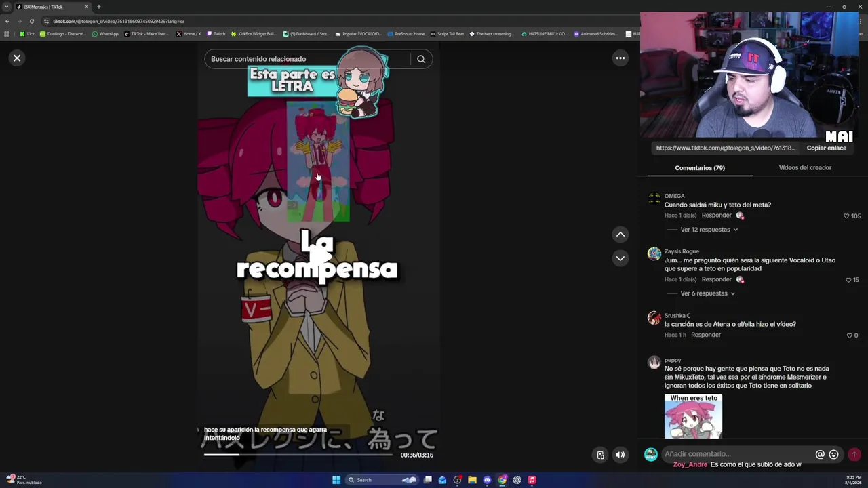Image resolution: width=868 pixels, height=488 pixels.
Task: Reply to Zaysis Rogue's comment via Responder
Action: click(716, 279)
